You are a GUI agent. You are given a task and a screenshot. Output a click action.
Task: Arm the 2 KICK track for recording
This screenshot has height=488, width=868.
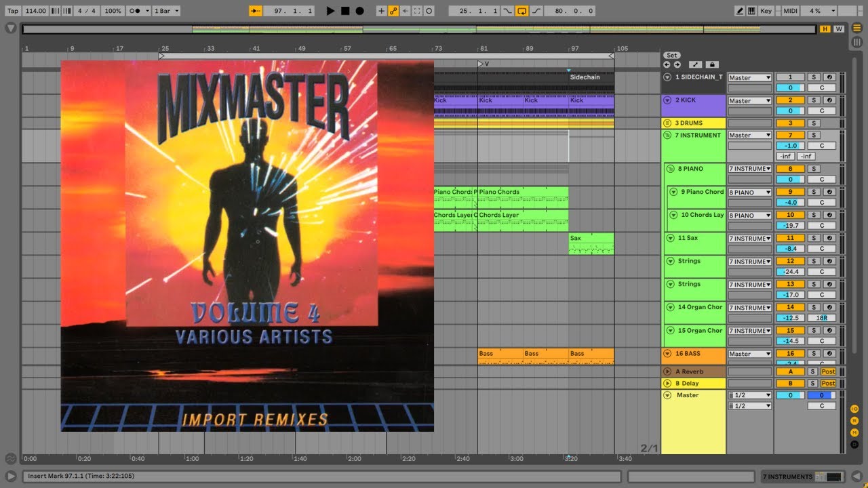pyautogui.click(x=829, y=100)
